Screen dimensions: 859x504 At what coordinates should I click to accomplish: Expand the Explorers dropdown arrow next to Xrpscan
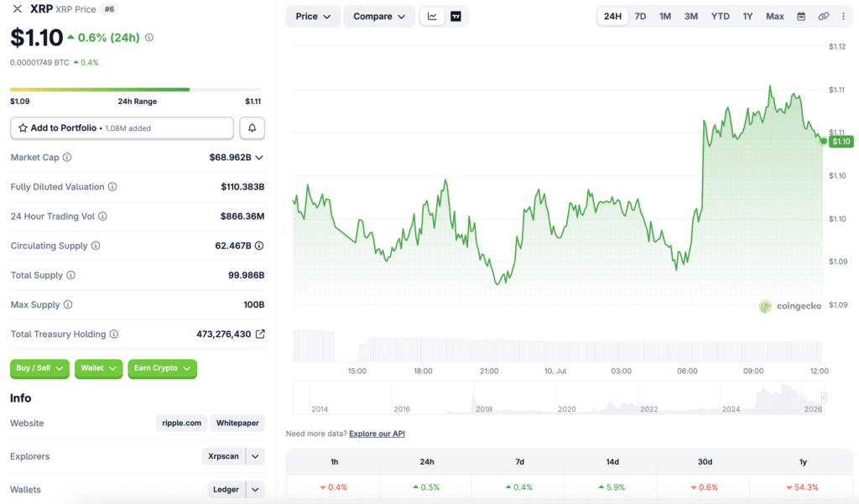255,456
